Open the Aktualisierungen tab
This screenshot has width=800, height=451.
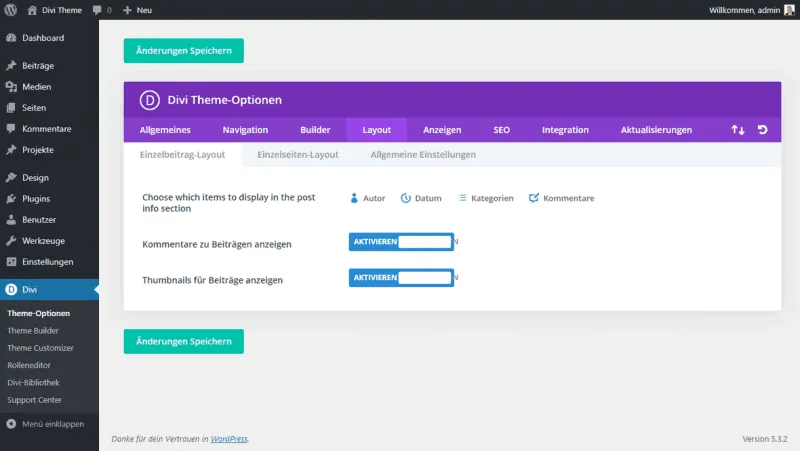point(656,130)
